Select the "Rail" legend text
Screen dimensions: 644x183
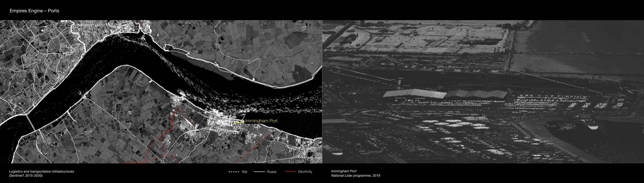pos(244,172)
